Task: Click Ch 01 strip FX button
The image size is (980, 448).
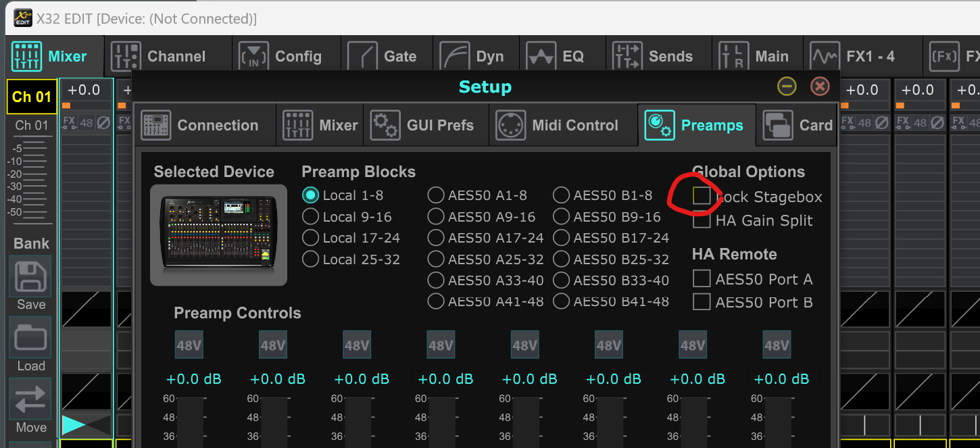Action: [x=69, y=122]
